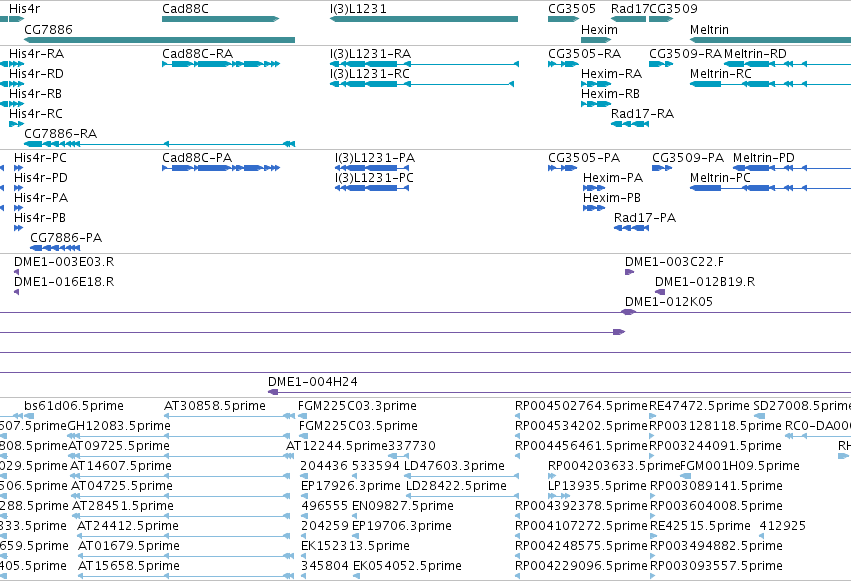Open EST AT12244.5prime

(337, 446)
